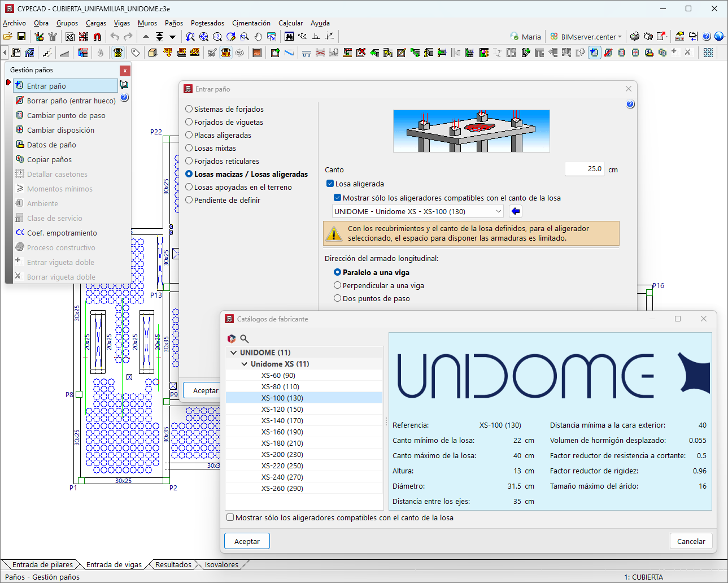Click the book icon beside Entrar paño
This screenshot has height=583, width=728.
(124, 85)
